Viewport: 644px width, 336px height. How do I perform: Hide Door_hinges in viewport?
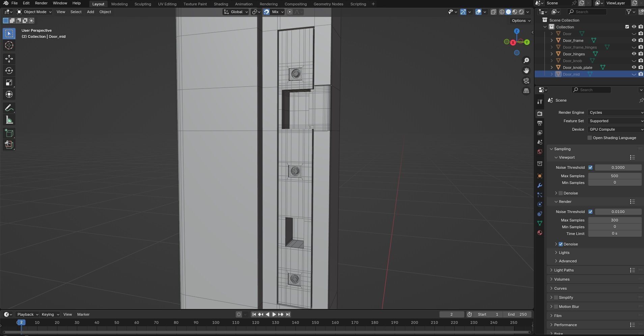point(634,54)
